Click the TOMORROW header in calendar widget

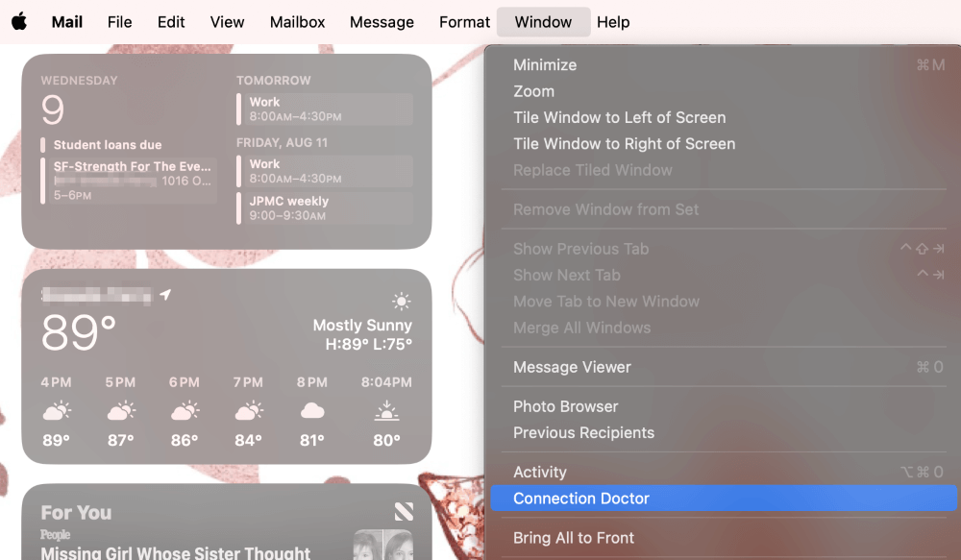273,81
